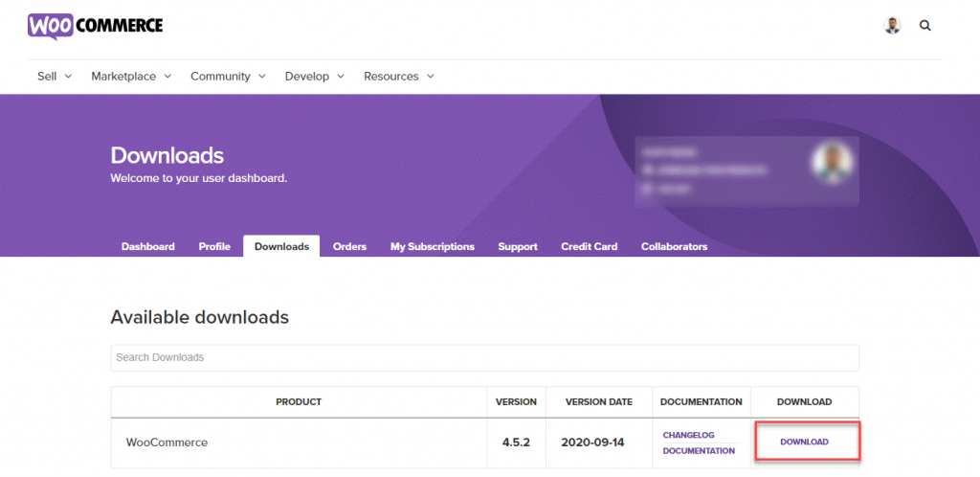Click the Documentation column header
Viewport: 980px width, 477px height.
point(702,402)
